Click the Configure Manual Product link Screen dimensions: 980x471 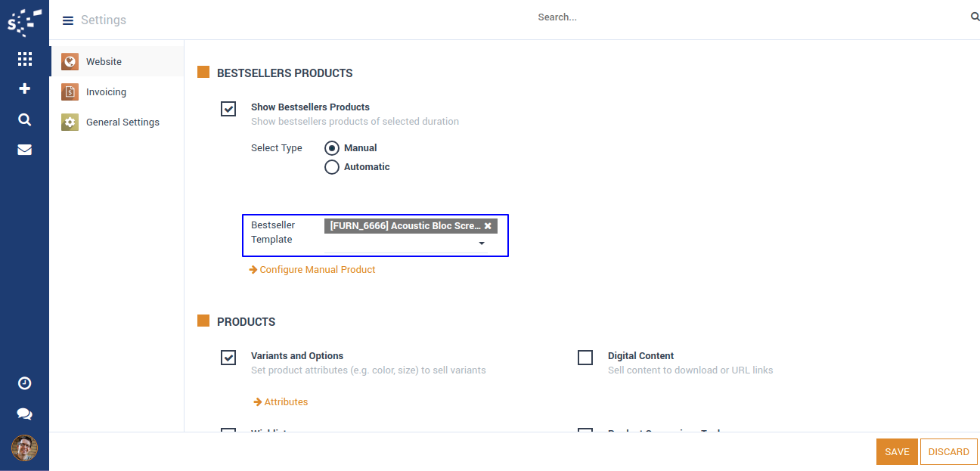[317, 270]
